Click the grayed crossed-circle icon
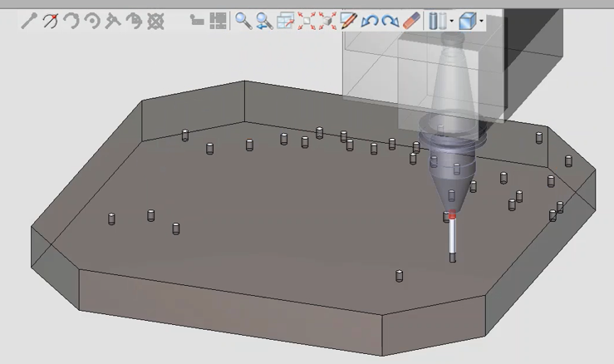The image size is (614, 364). coord(155,21)
